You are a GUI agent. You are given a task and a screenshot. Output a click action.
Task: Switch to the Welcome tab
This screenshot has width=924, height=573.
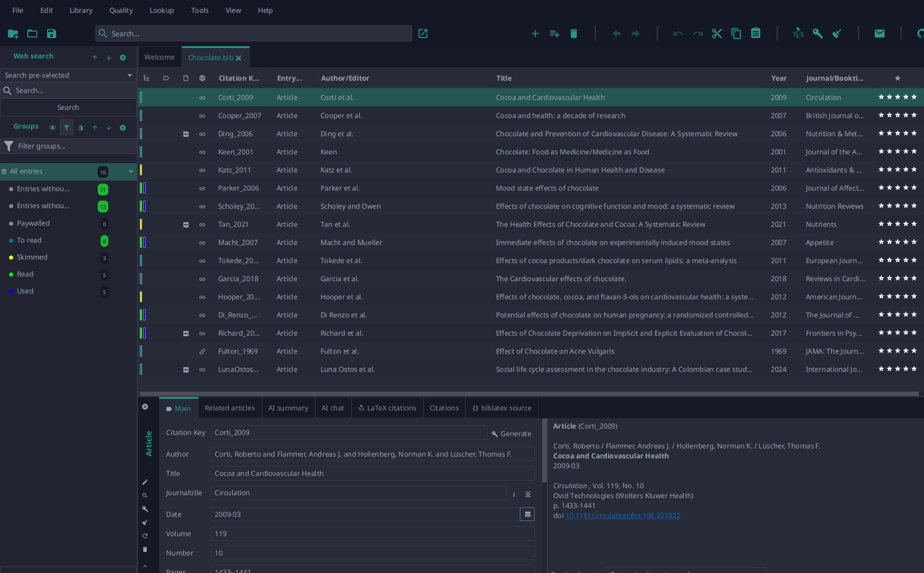pyautogui.click(x=160, y=57)
